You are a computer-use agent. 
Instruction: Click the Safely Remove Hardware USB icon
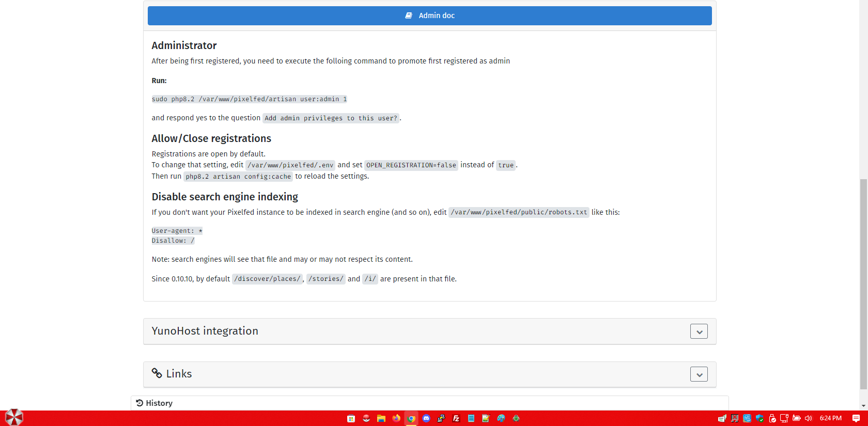[x=772, y=418]
